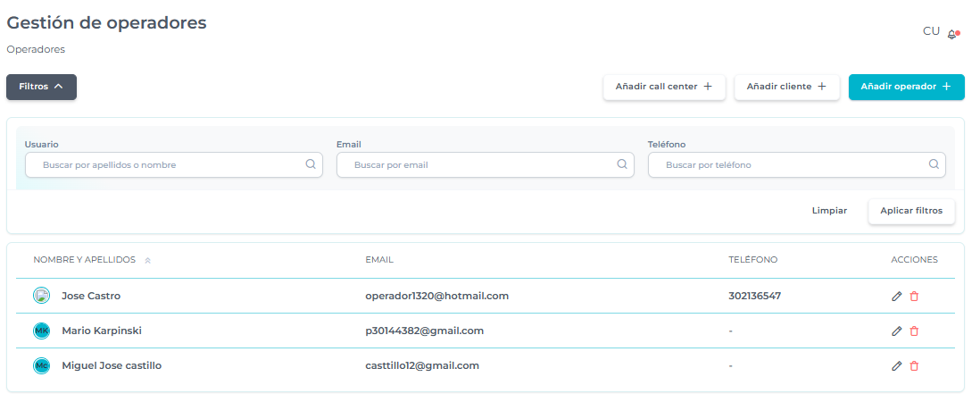
Task: Delete the Jose Castro operator row
Action: 914,296
